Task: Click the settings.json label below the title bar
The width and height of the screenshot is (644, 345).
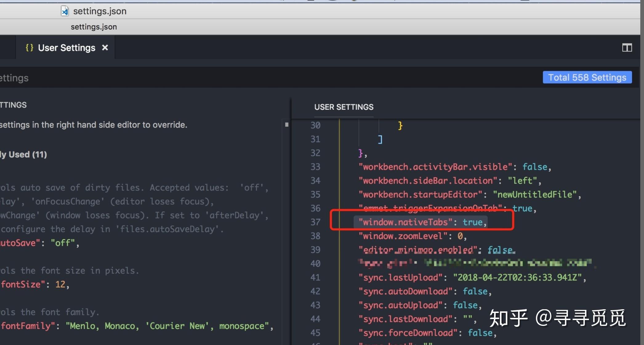Action: pyautogui.click(x=94, y=27)
